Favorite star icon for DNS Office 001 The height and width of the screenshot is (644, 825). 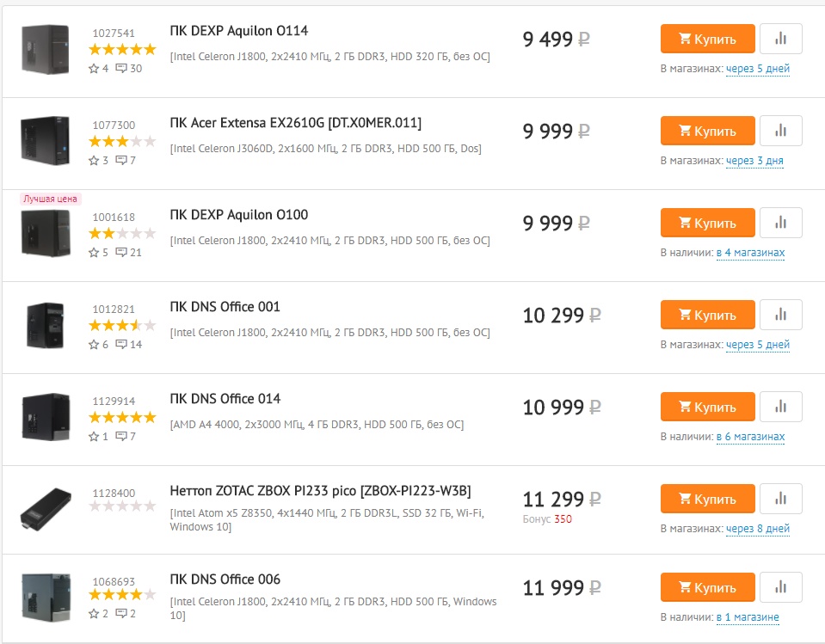pos(94,344)
